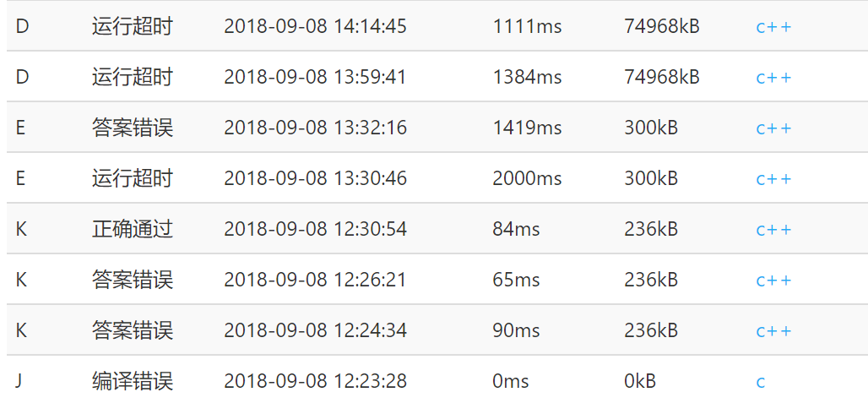The image size is (868, 414).
Task: Select the 答案错误 status at 13:32:16
Action: coord(133,128)
